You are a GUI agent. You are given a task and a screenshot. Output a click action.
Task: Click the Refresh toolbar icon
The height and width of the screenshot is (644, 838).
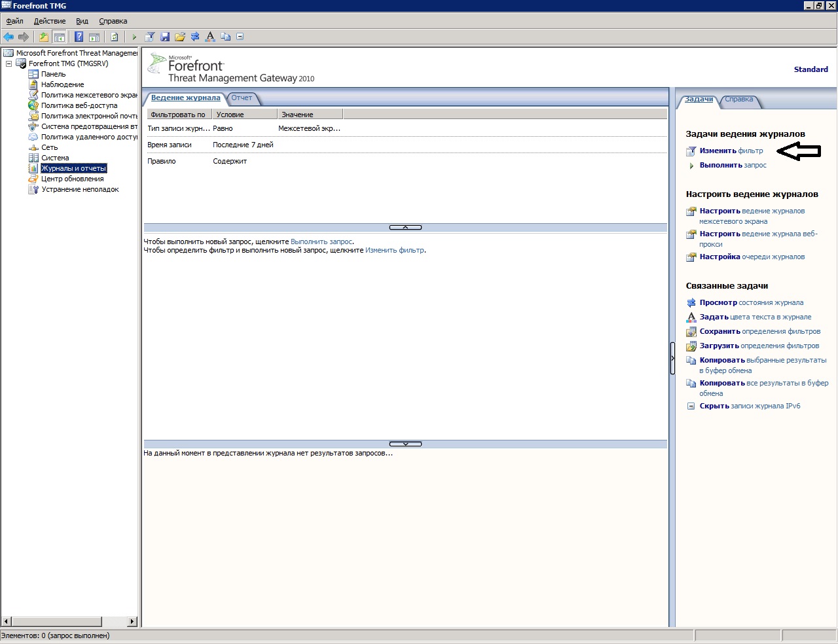pos(115,37)
